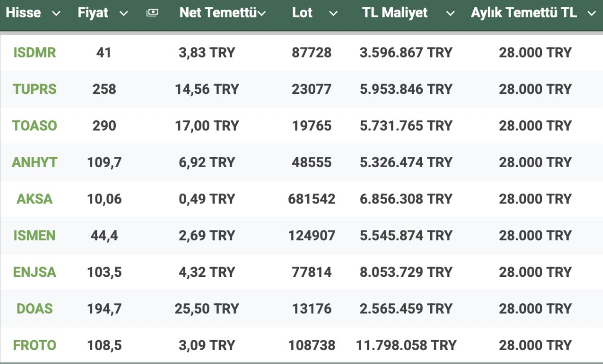Image resolution: width=603 pixels, height=364 pixels.
Task: Select cost cell 5.953.846 TRY
Action: [406, 89]
